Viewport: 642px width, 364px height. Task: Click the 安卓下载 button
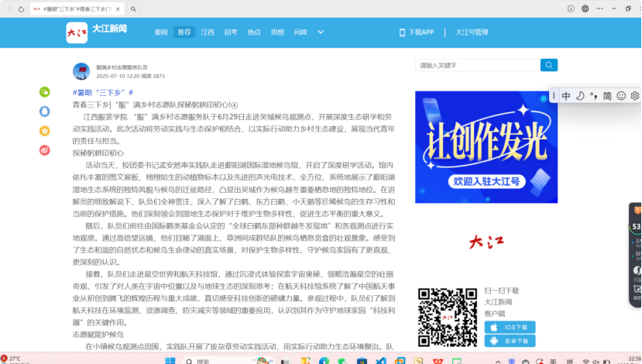click(510, 341)
